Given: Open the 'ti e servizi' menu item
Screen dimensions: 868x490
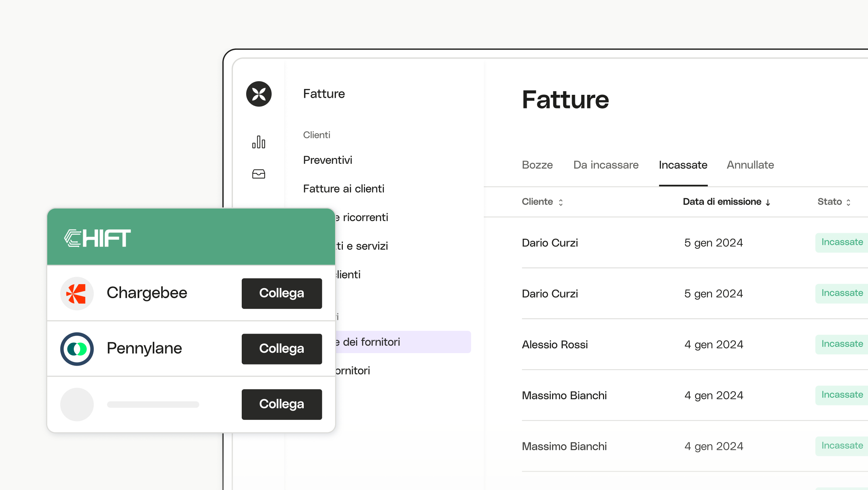Looking at the screenshot, I should 362,246.
